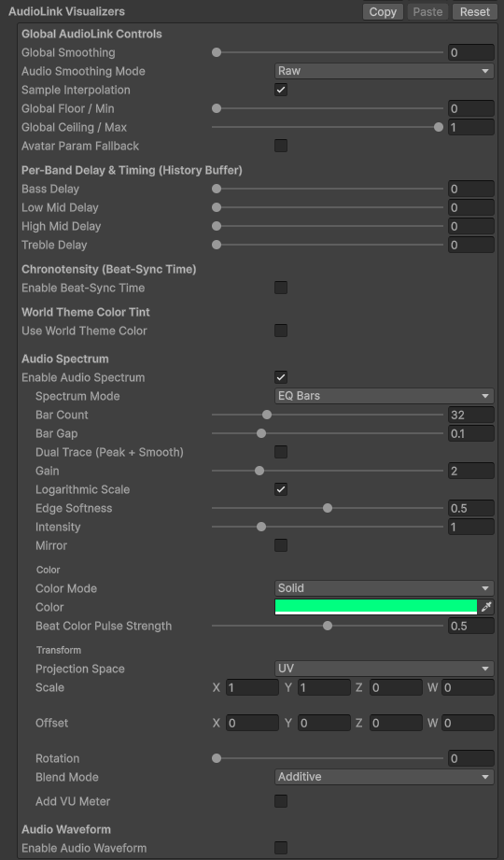Click the Rotation value field
The image size is (504, 860).
[x=471, y=758]
